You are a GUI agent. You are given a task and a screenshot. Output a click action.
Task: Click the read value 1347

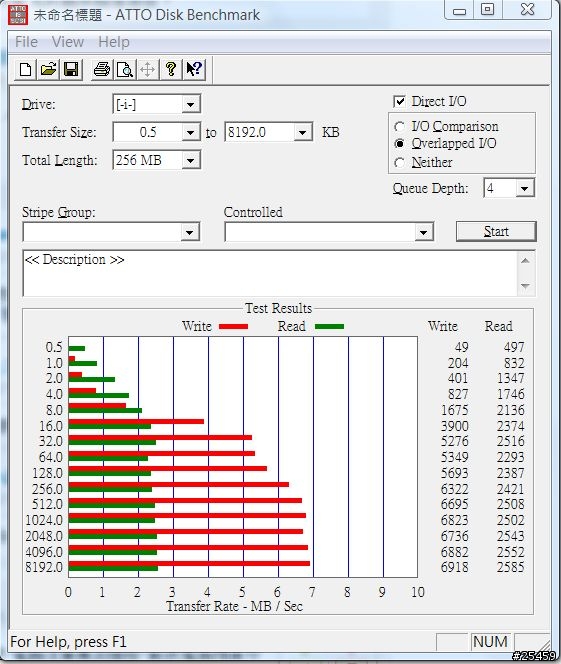pyautogui.click(x=511, y=378)
